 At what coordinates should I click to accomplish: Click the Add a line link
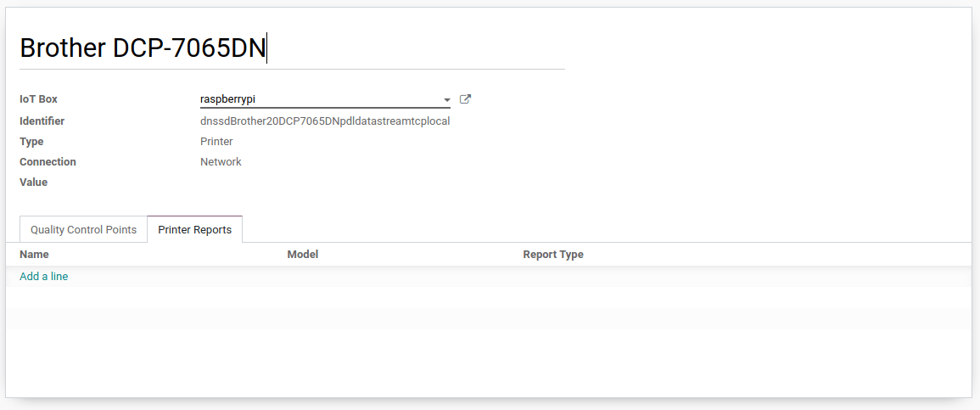pos(43,277)
